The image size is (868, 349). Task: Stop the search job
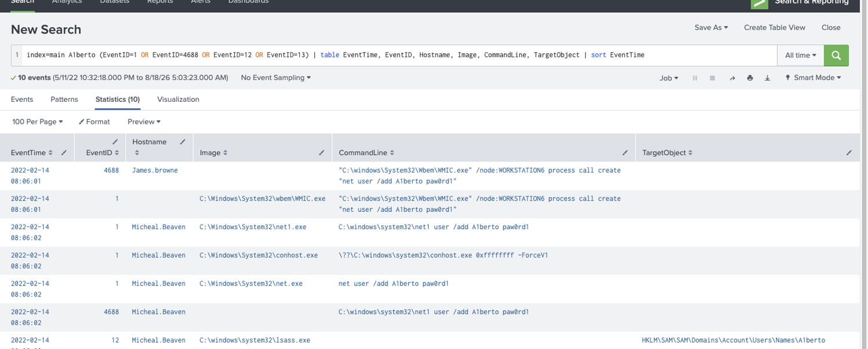[713, 78]
